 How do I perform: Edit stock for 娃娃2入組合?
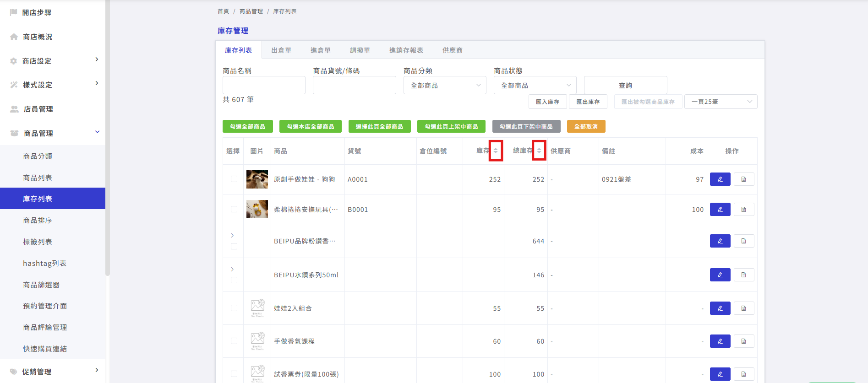[x=720, y=308]
